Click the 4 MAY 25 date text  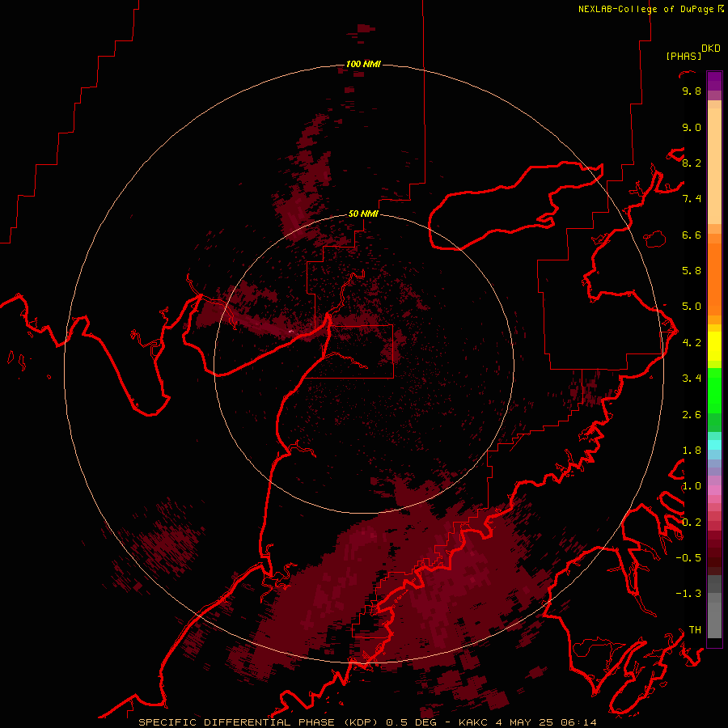pyautogui.click(x=523, y=722)
